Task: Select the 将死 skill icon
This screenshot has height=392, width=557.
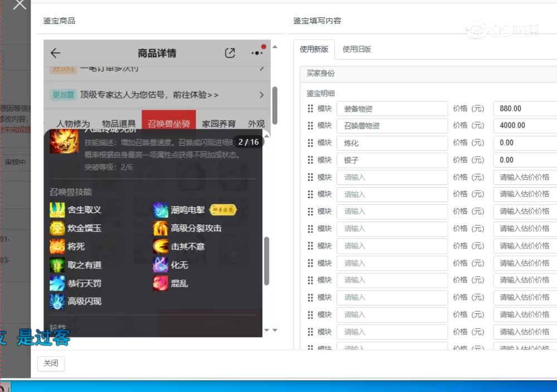Action: click(x=57, y=246)
